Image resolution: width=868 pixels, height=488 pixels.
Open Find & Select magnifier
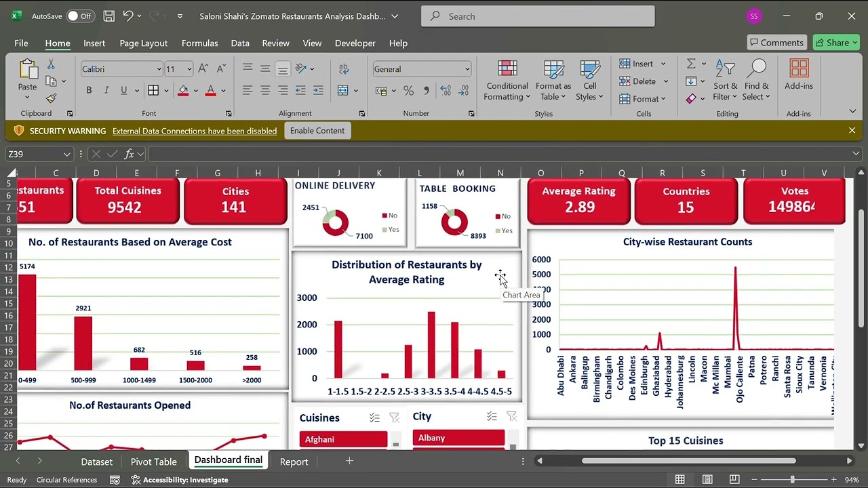tap(756, 81)
